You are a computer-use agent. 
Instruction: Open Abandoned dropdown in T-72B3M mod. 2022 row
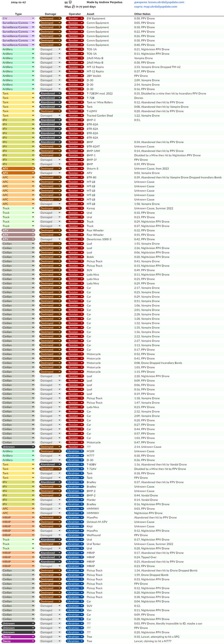[x=50, y=93]
